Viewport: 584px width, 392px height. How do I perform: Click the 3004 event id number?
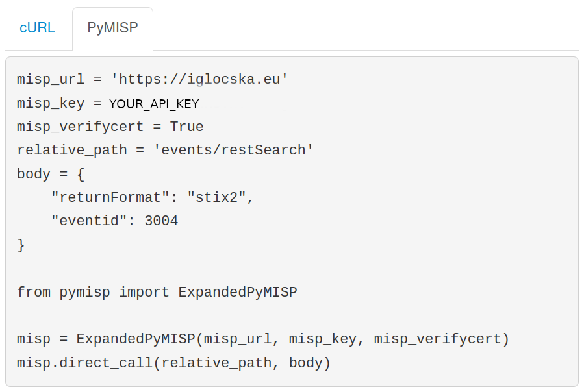point(161,221)
